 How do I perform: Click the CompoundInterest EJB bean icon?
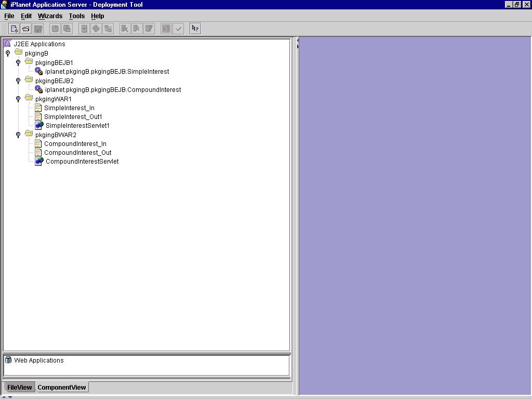click(x=38, y=89)
